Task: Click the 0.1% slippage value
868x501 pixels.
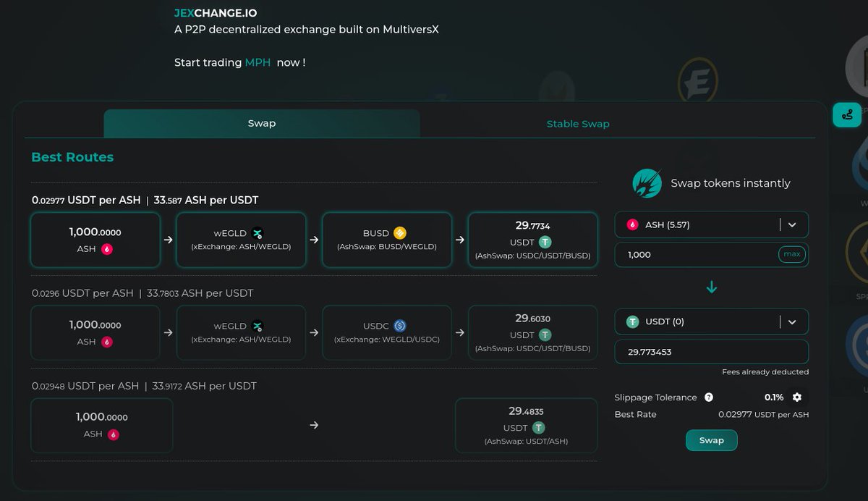Action: (774, 397)
